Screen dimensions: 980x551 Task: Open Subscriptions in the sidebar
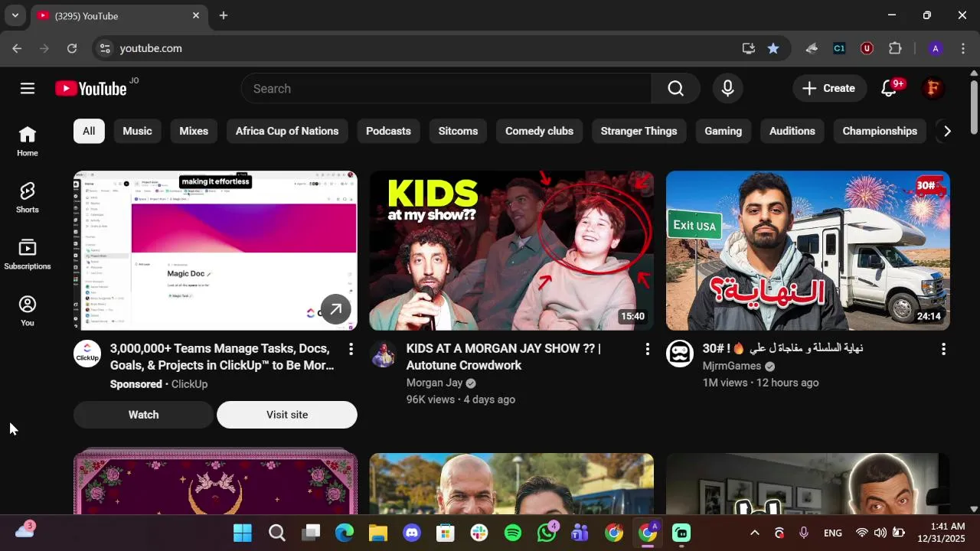pos(28,254)
